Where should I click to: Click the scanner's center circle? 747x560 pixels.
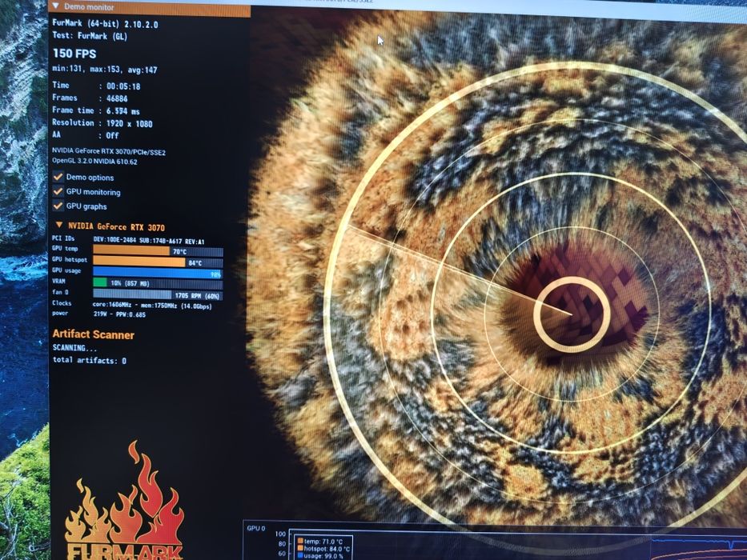(572, 314)
